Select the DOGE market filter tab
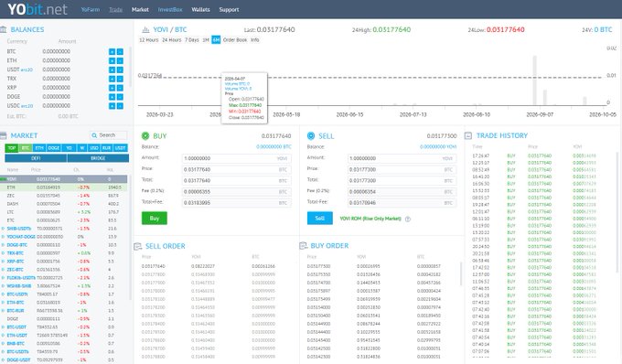 click(x=54, y=148)
